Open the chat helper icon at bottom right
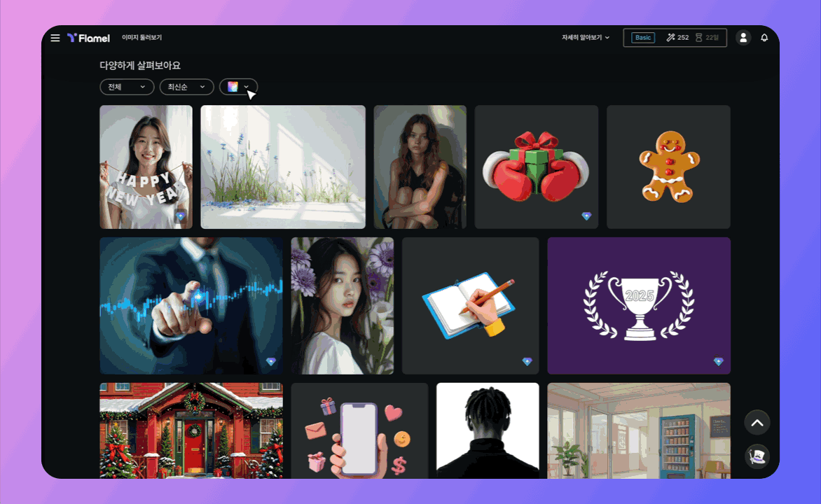The image size is (821, 504). coord(757,456)
